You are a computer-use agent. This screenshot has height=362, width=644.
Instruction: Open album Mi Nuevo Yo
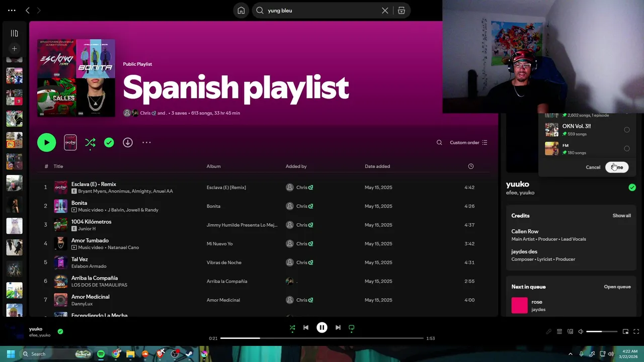point(219,244)
